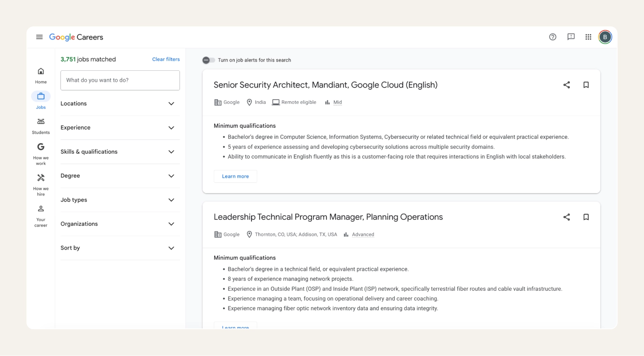Expand the Experience filter
This screenshot has height=356, width=644.
tap(120, 128)
